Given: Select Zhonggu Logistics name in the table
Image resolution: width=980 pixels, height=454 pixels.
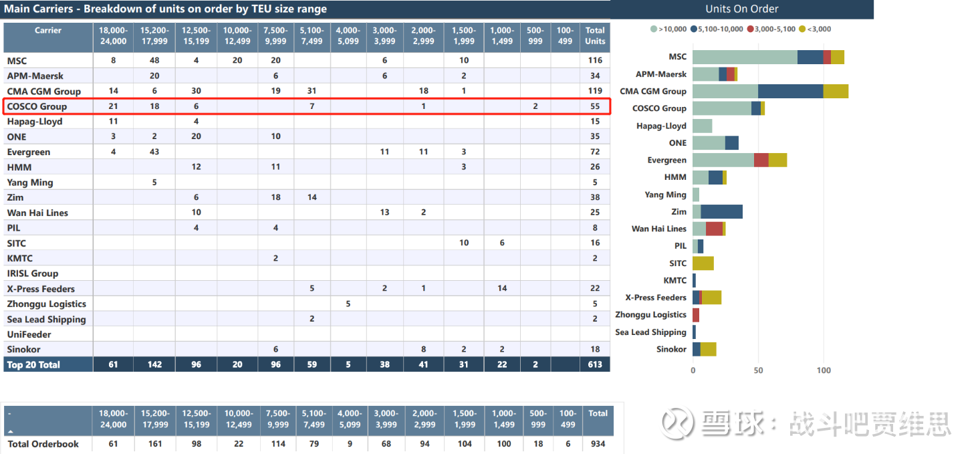Looking at the screenshot, I should tap(47, 304).
